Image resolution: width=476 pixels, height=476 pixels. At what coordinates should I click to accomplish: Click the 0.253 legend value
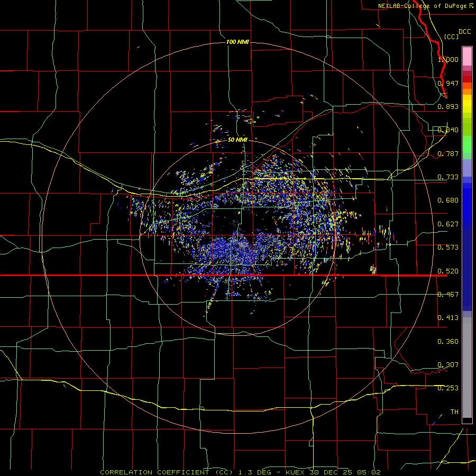(448, 388)
